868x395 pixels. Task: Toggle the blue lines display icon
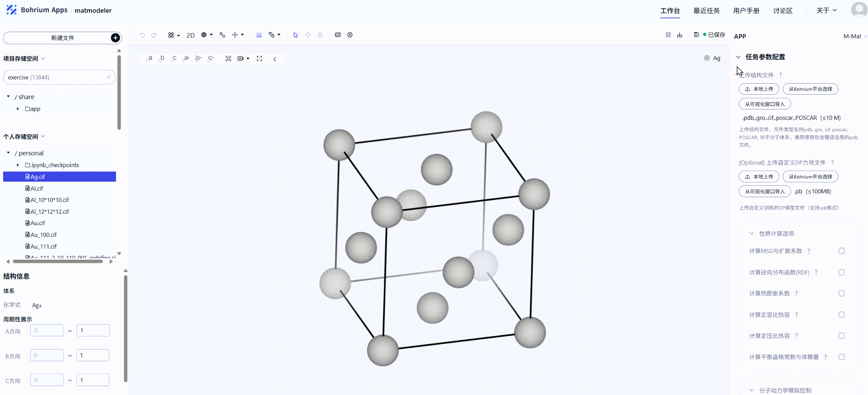point(259,35)
